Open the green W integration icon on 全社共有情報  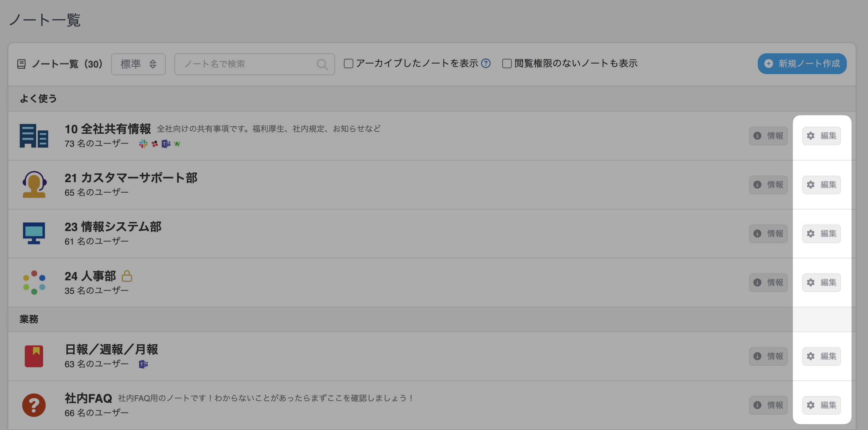pyautogui.click(x=178, y=143)
